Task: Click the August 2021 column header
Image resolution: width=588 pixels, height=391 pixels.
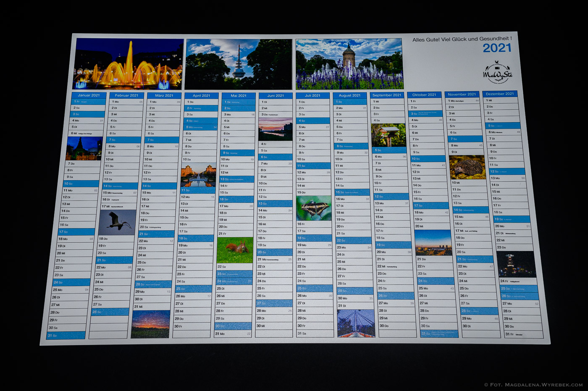Action: 349,95
